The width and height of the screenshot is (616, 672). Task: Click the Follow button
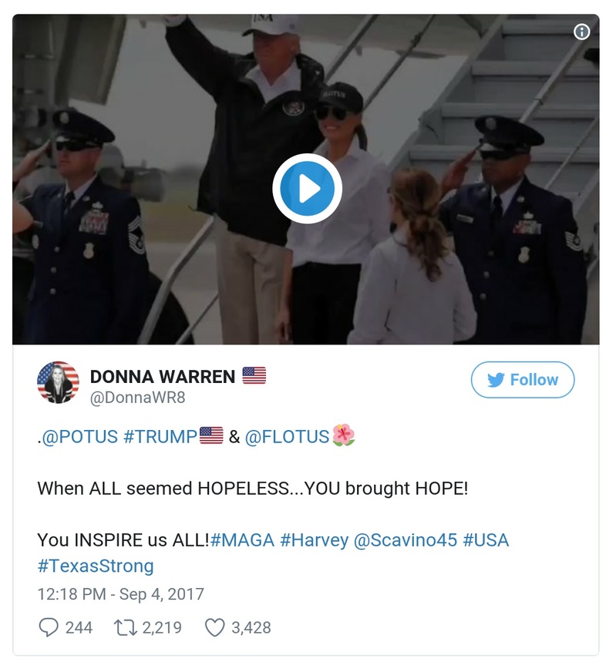click(x=523, y=379)
